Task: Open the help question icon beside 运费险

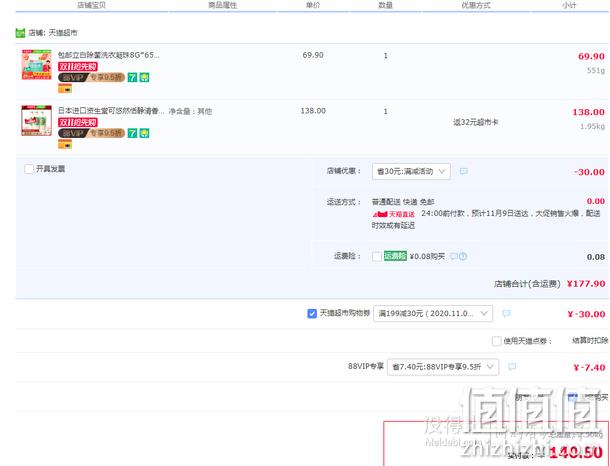Action: (463, 256)
